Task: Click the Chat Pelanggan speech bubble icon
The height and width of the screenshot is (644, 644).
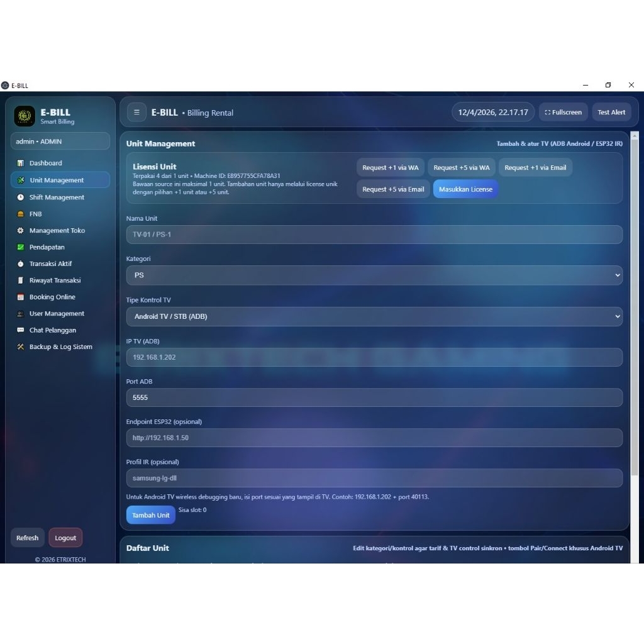Action: click(20, 330)
